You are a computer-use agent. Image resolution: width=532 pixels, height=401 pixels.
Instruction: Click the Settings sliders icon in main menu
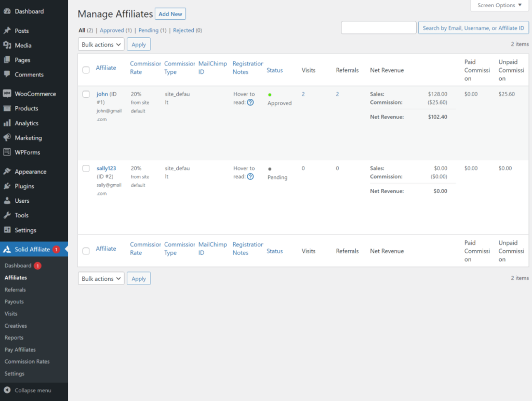point(7,229)
